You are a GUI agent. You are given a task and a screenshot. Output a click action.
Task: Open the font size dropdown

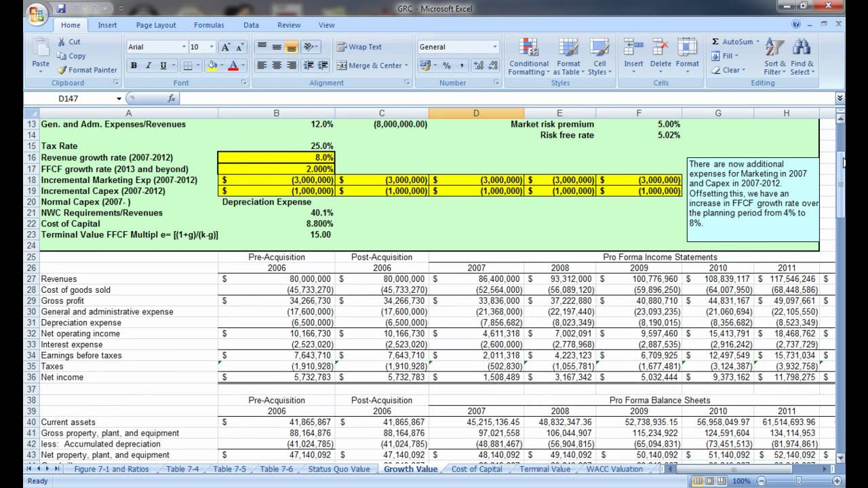(x=212, y=47)
